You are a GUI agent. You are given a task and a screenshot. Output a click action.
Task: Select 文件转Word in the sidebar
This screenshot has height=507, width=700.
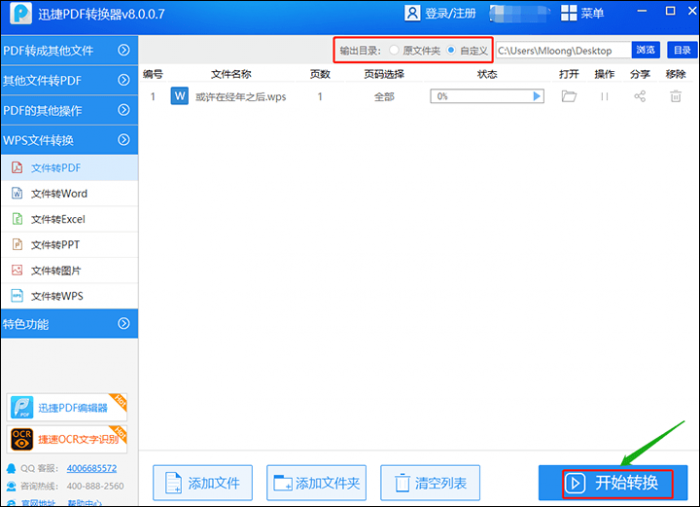69,193
